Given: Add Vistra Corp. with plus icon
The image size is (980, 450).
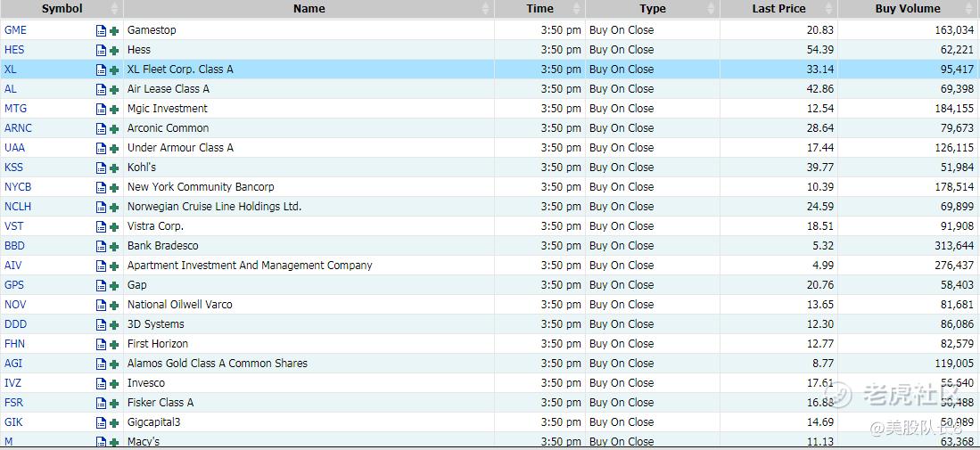Looking at the screenshot, I should (114, 227).
